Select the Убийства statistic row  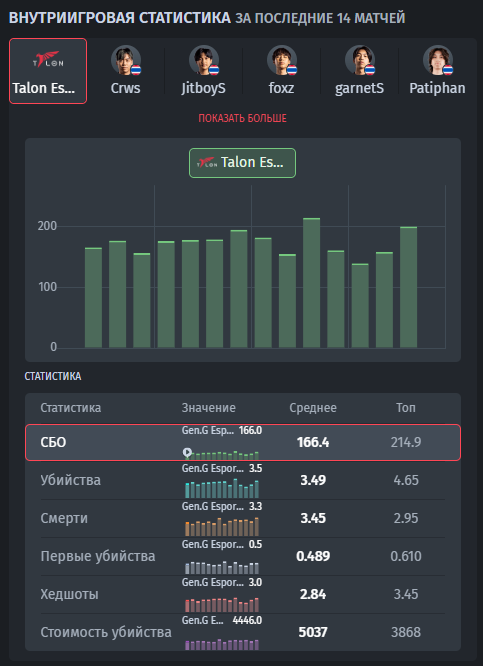tap(243, 480)
